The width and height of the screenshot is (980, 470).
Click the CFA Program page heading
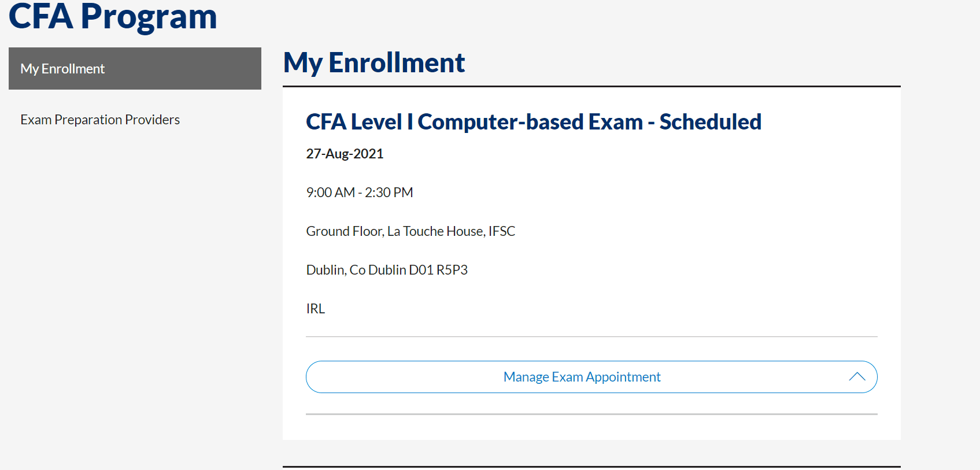click(113, 16)
